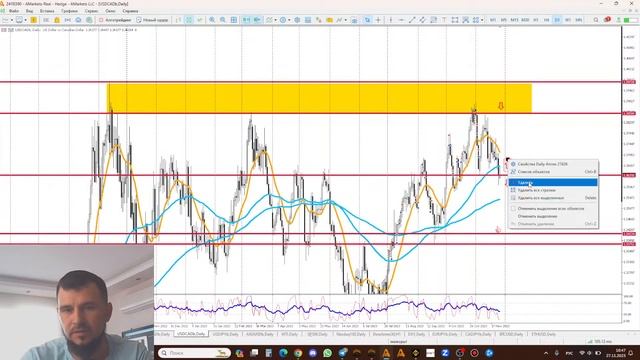
Task: Click connection status indicator in status bar
Action: click(x=600, y=341)
